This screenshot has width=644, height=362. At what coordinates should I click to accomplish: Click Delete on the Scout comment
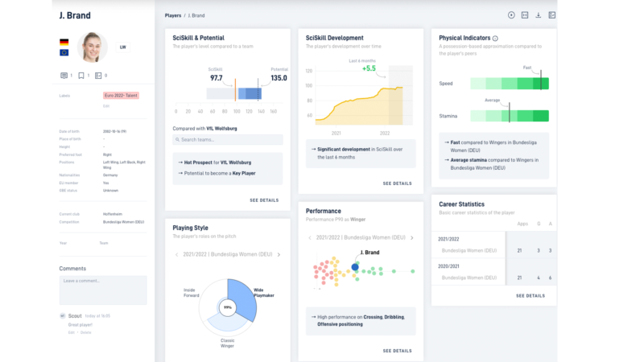[86, 332]
